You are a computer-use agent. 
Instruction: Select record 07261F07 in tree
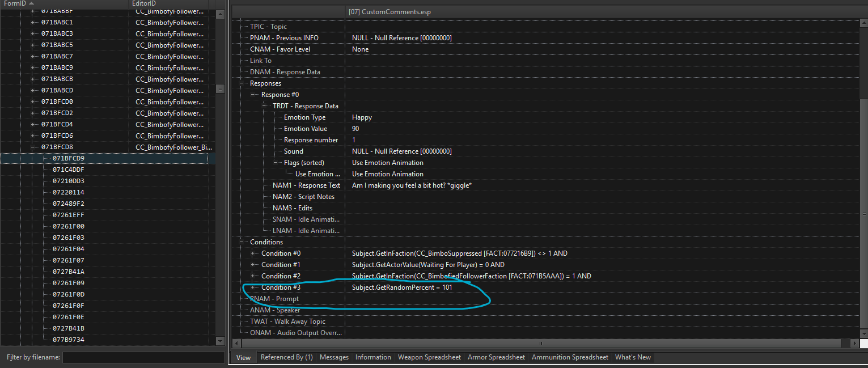click(x=69, y=260)
